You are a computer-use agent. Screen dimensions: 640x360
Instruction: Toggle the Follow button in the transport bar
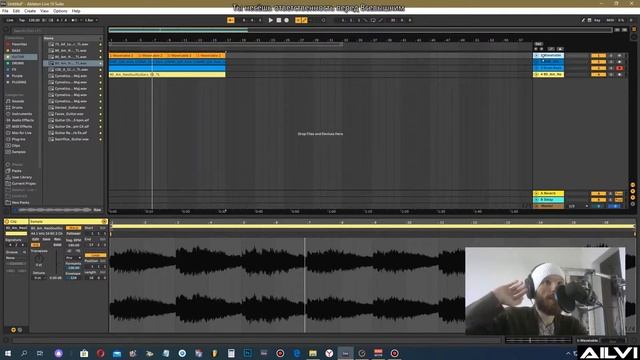point(231,20)
